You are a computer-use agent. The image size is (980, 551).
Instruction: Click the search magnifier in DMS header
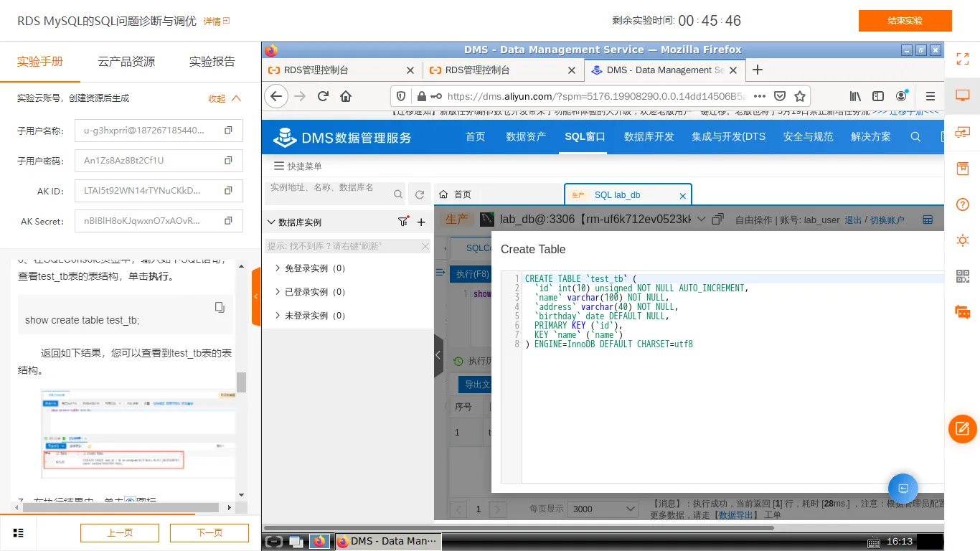click(915, 136)
